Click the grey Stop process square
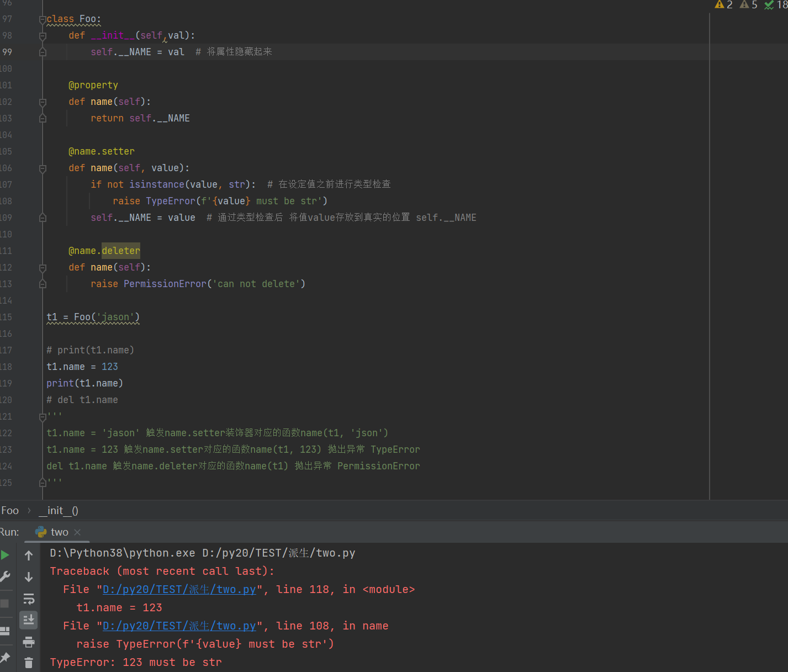Screen dimensions: 788x672 pos(4,604)
